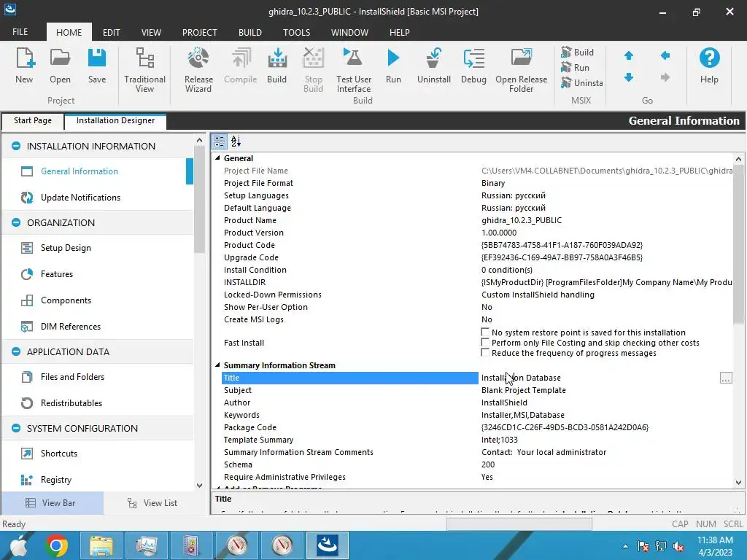Screen dimensions: 747x560
Task: Click the Build toolbar icon
Action: pyautogui.click(x=276, y=66)
